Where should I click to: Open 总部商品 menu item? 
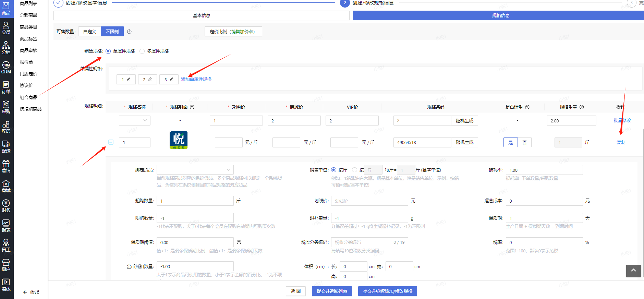[x=28, y=15]
